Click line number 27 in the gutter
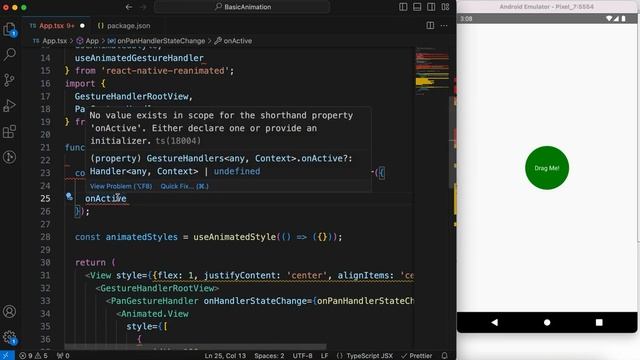640x360 pixels. tap(45, 224)
